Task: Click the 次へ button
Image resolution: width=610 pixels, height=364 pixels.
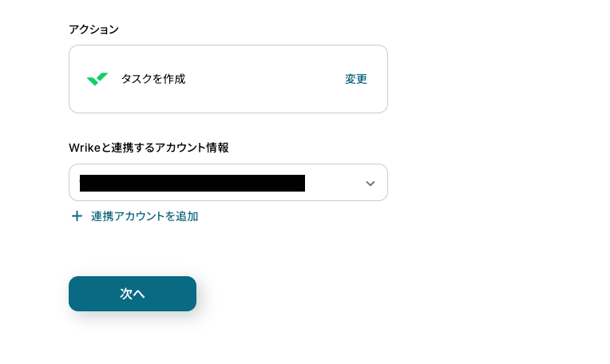Action: (133, 294)
